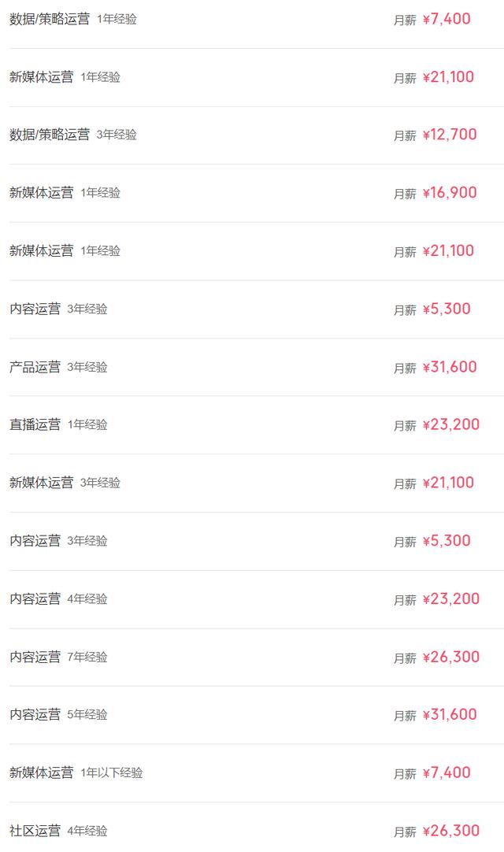Click 新媒体运营 title in the ¥16,900 row
This screenshot has width=504, height=852.
(x=42, y=193)
